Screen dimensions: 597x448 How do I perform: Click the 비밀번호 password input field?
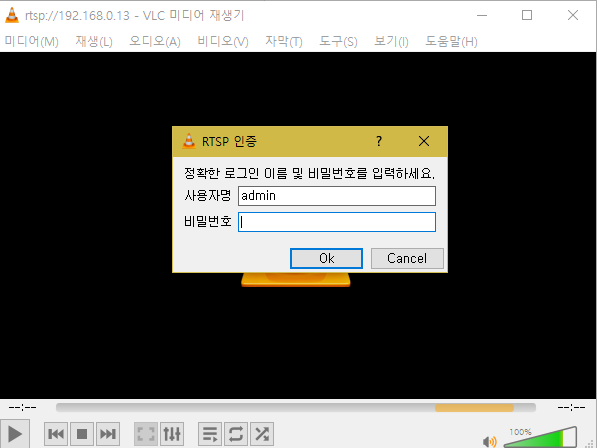337,222
